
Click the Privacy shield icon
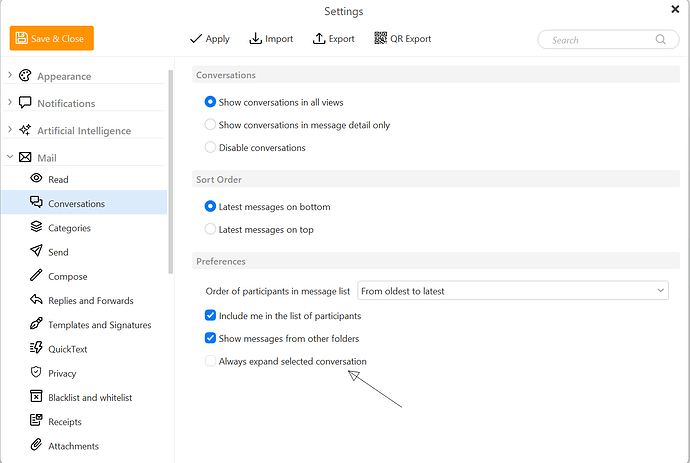pyautogui.click(x=36, y=372)
